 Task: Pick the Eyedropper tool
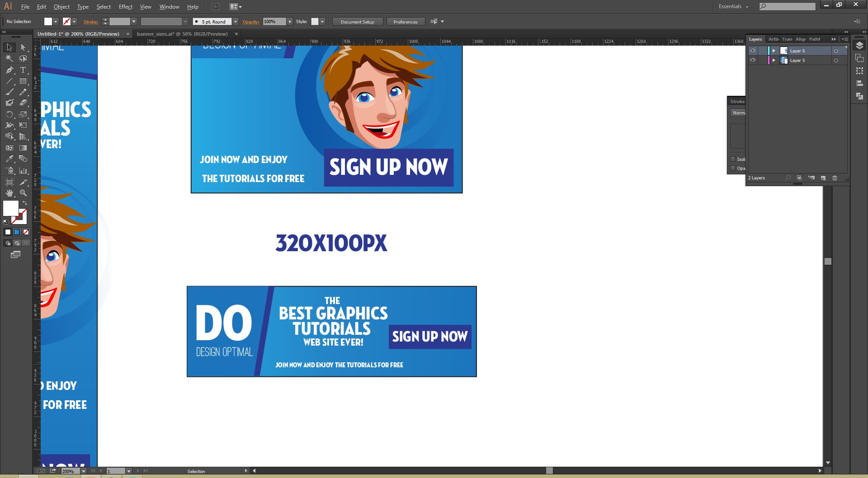pyautogui.click(x=9, y=159)
